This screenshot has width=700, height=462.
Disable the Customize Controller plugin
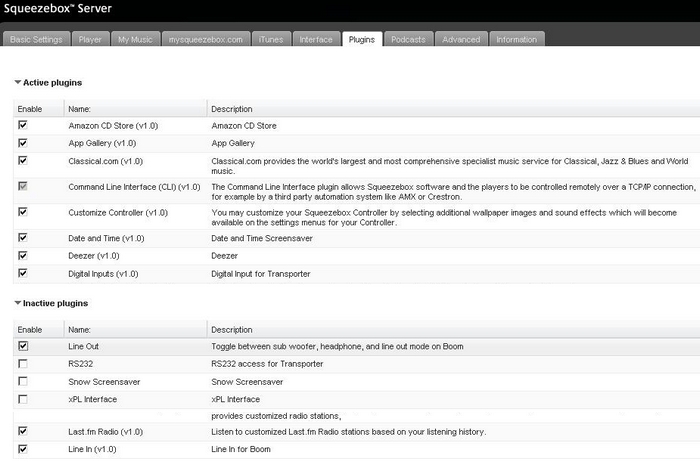[23, 212]
